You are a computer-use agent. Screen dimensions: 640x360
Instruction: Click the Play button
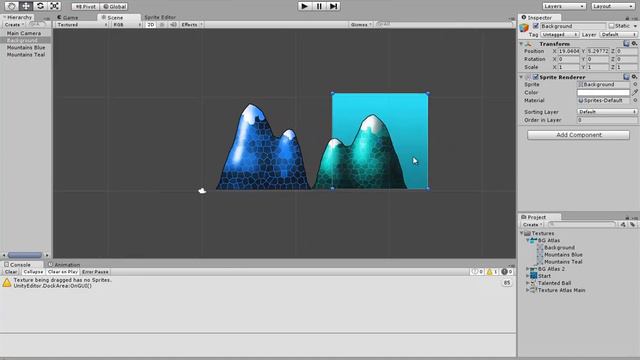click(304, 6)
